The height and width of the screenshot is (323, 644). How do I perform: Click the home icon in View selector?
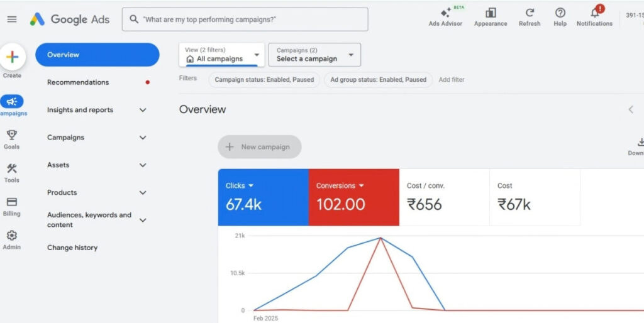point(190,59)
